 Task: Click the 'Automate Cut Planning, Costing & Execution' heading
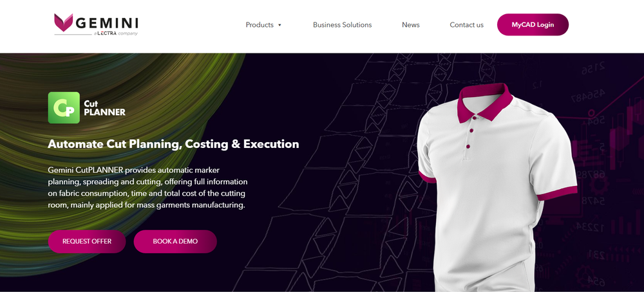[x=173, y=144]
